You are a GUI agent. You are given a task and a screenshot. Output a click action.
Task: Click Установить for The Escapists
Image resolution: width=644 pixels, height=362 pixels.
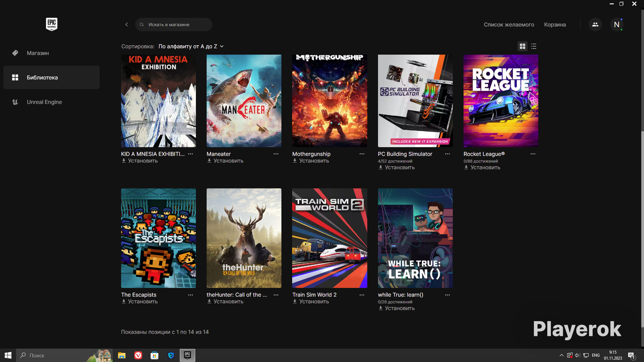click(139, 302)
